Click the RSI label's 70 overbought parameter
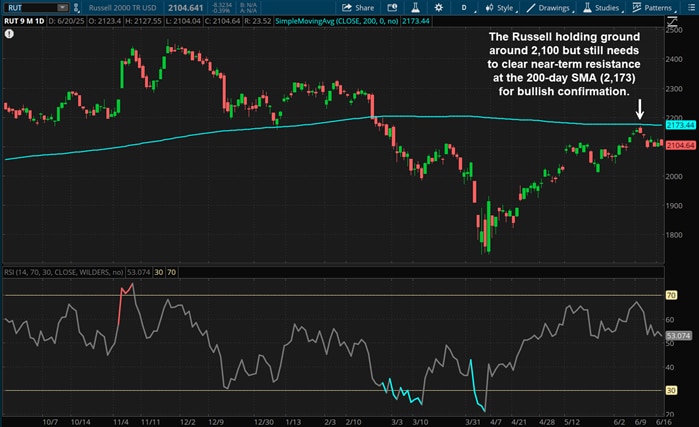Screen dimensions: 699x427 (172, 272)
